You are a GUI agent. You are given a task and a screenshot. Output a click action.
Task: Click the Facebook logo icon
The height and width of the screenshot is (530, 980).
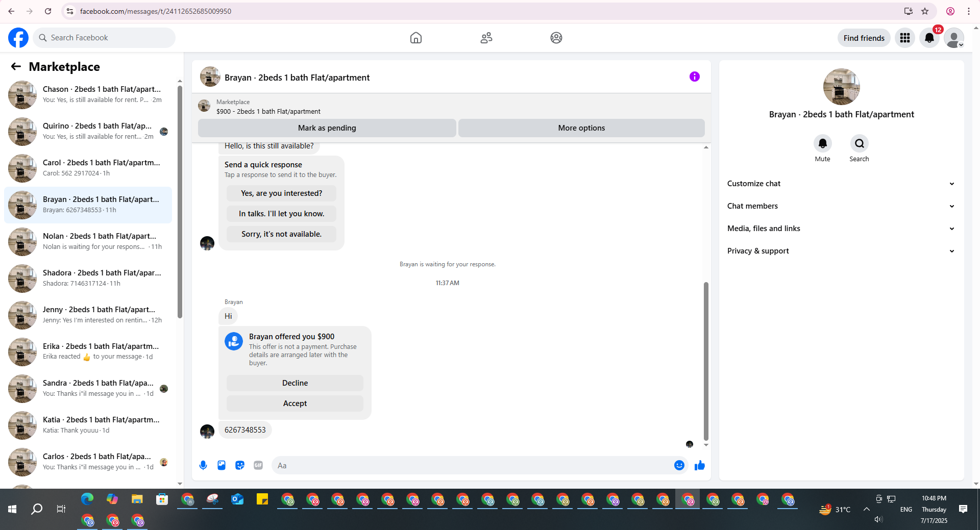(x=18, y=38)
